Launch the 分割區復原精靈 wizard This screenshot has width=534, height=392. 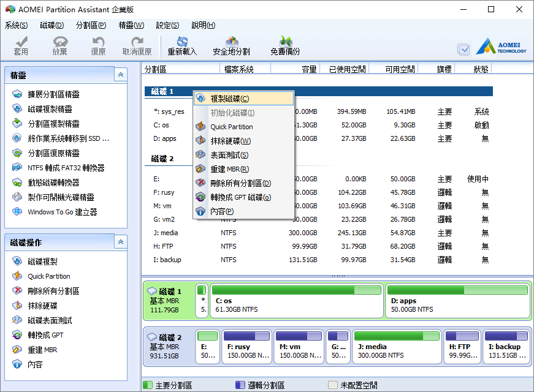click(x=45, y=153)
